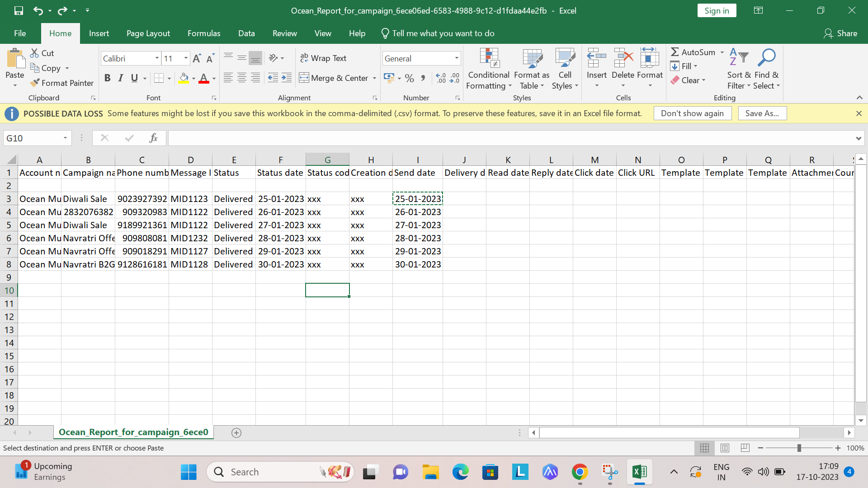Switch to the Review tab
868x488 pixels.
(x=285, y=33)
